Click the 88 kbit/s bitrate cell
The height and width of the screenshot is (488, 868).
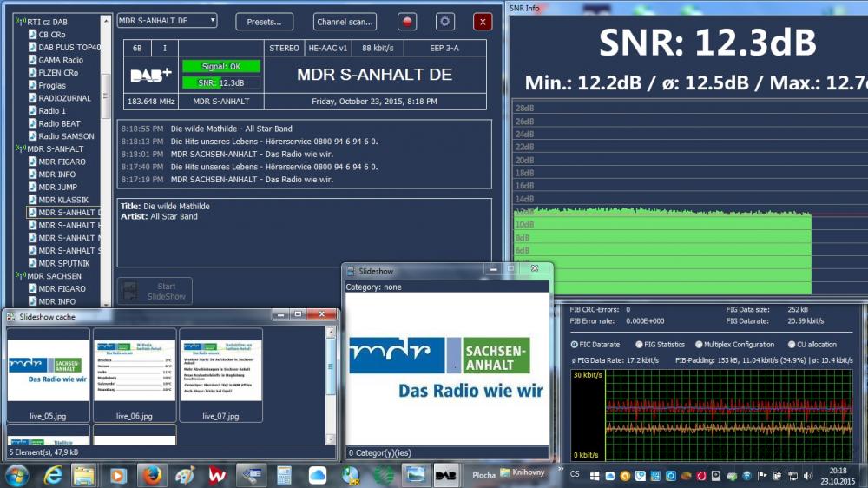[x=378, y=48]
